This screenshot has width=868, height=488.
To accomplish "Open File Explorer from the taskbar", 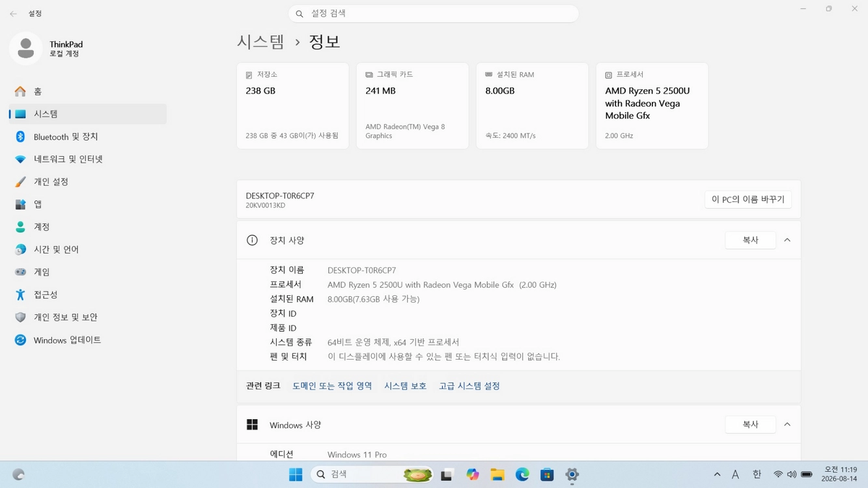I will click(497, 475).
